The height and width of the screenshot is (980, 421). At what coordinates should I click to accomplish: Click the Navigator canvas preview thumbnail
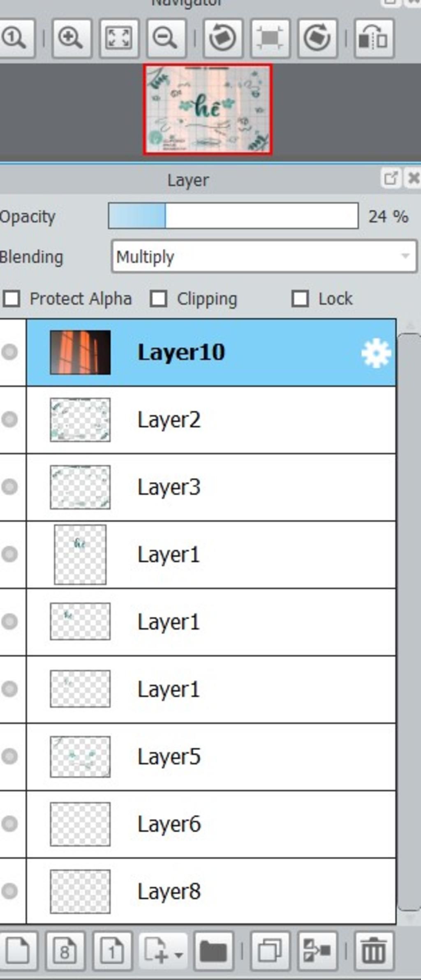(208, 109)
